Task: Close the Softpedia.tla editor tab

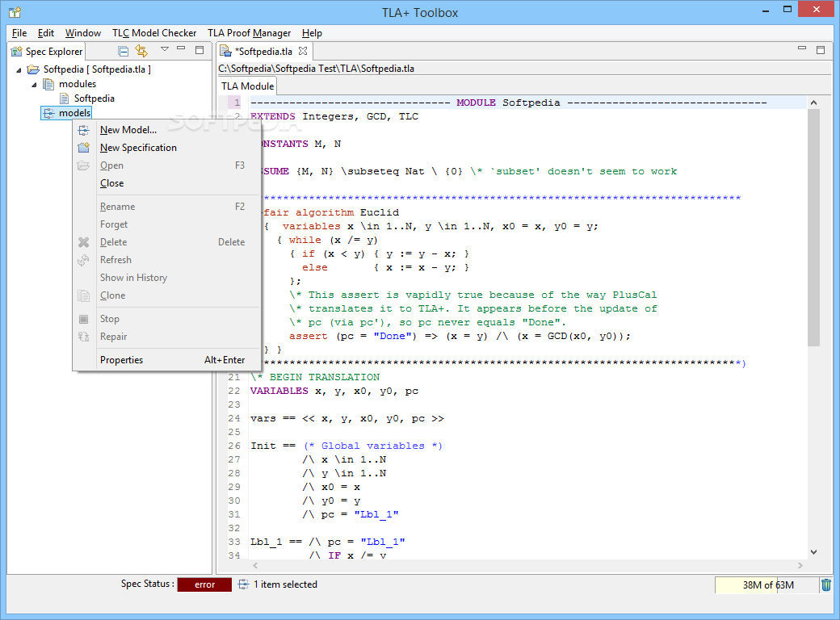Action: click(303, 51)
